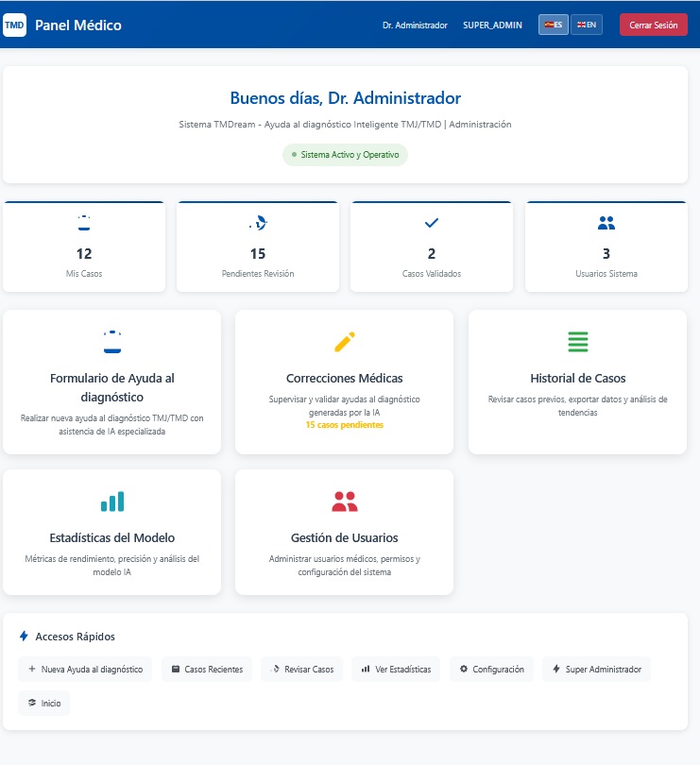Click the users icon above Usuarios Sistema
The width and height of the screenshot is (700, 765).
coord(606,223)
